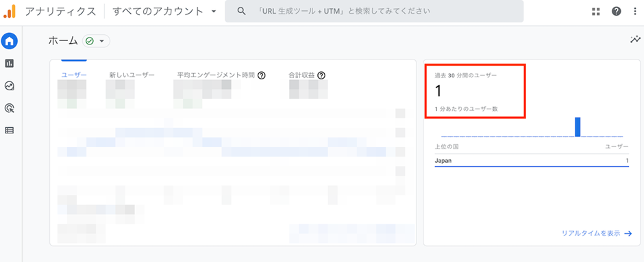The image size is (644, 262).
Task: Click the アナリティクス product name
Action: [60, 11]
